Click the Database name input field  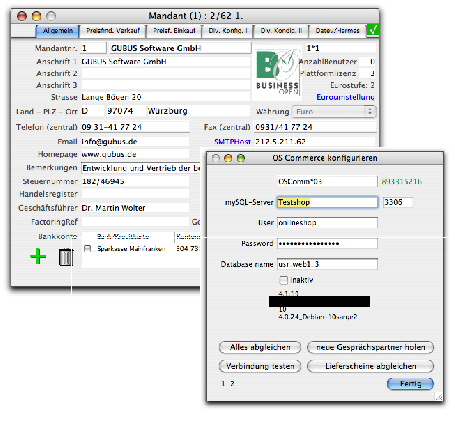click(327, 264)
